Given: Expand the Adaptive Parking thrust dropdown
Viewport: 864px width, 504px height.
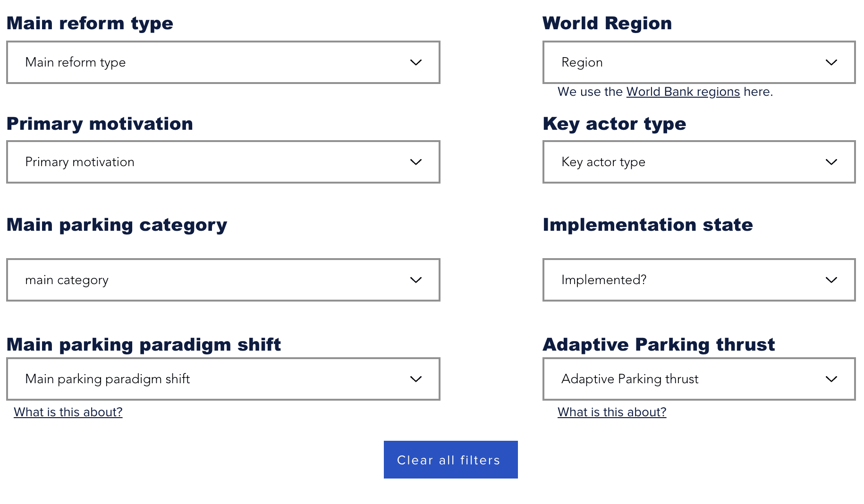Looking at the screenshot, I should [x=699, y=379].
